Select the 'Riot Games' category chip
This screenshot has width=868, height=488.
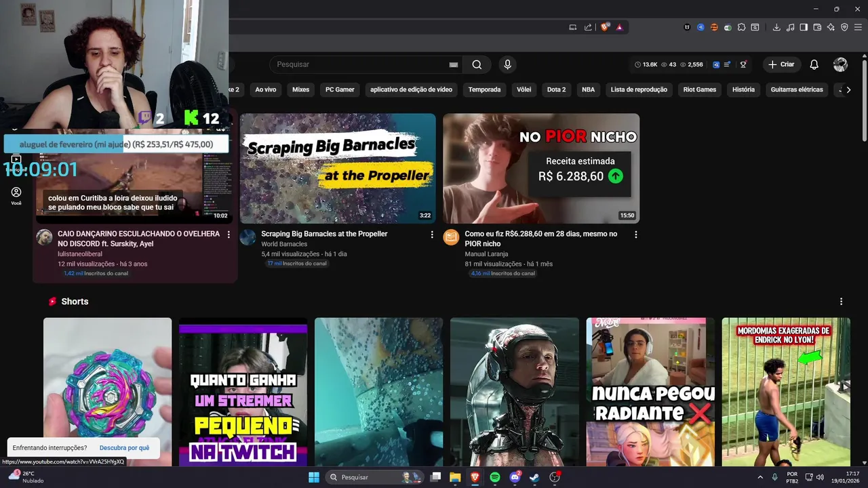[699, 89]
